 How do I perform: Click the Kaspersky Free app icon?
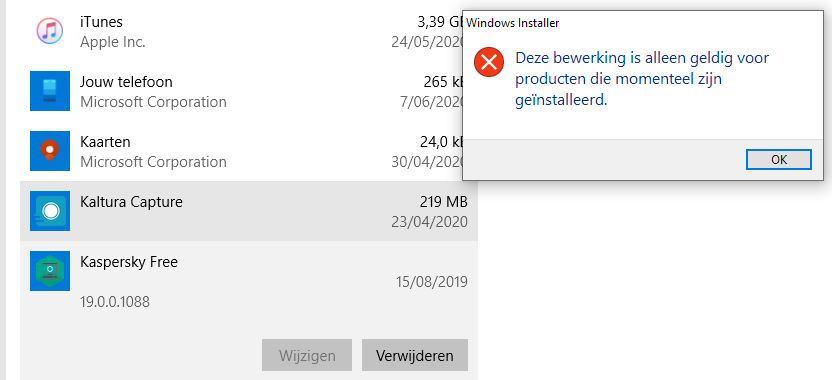50,271
